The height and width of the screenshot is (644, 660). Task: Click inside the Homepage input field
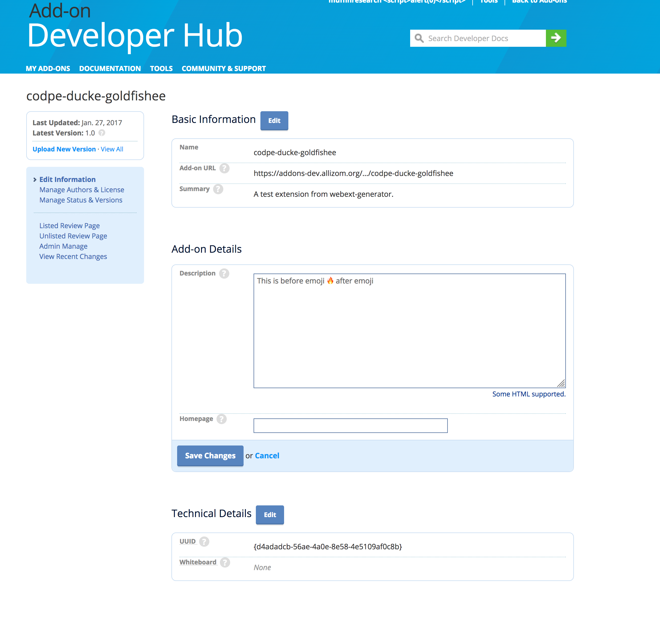[x=350, y=426]
